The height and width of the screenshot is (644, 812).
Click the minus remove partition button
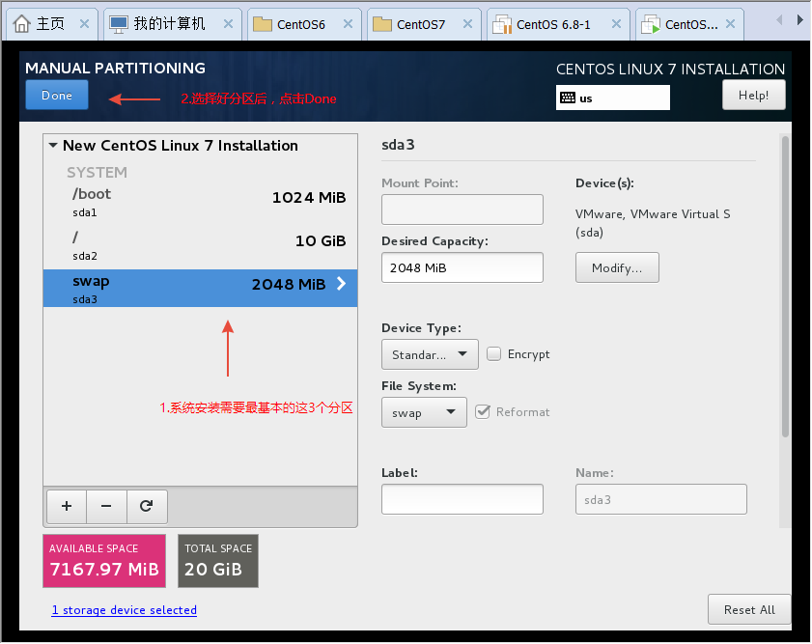106,506
